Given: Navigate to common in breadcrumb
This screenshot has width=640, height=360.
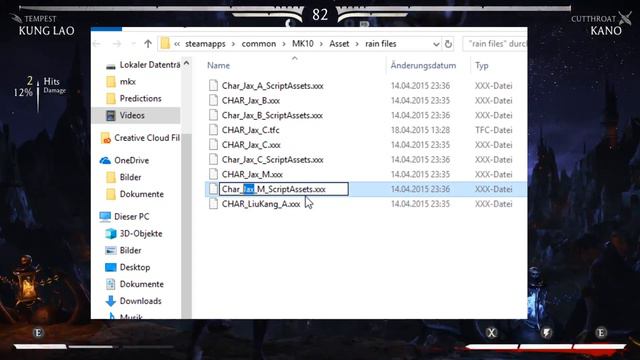Looking at the screenshot, I should point(259,44).
